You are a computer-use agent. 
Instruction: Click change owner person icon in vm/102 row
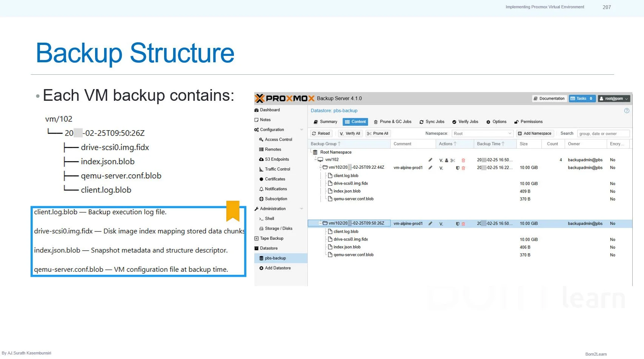[447, 160]
